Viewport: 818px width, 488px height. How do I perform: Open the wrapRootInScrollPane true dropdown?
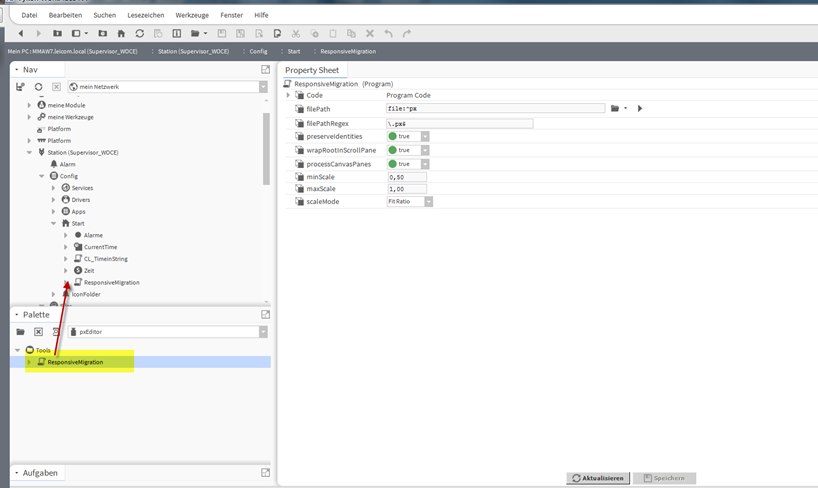click(x=425, y=150)
